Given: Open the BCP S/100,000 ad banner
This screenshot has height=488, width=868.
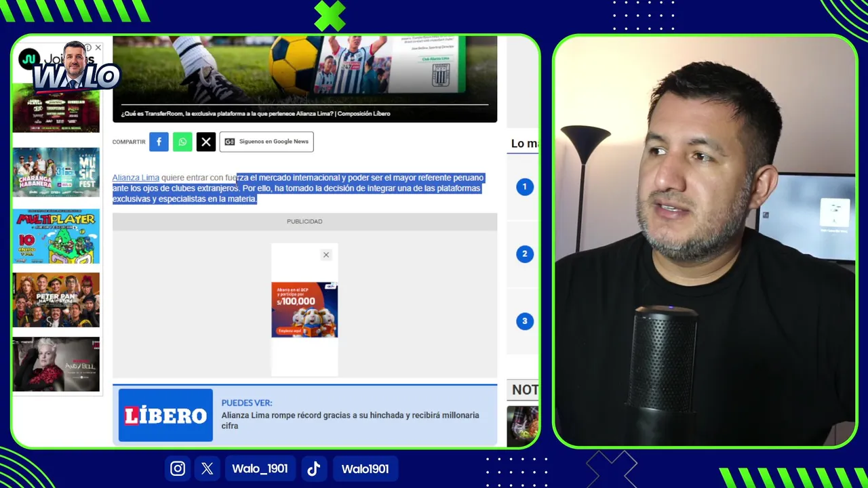Looking at the screenshot, I should pos(304,310).
